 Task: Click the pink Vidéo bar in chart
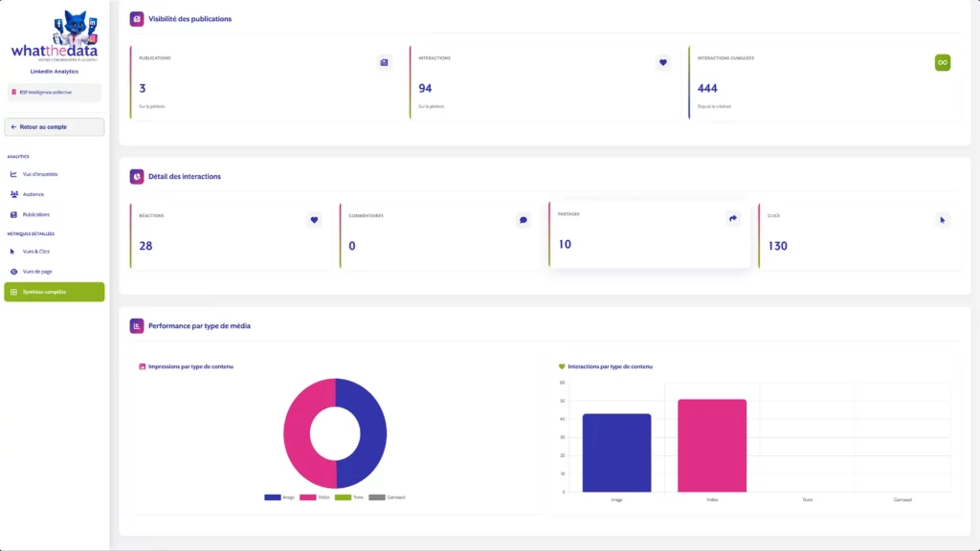click(711, 446)
